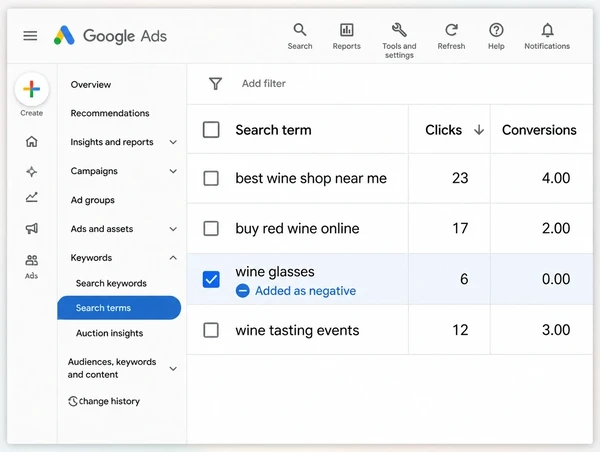Click the 0.00 conversions cell
This screenshot has height=452, width=600.
(556, 279)
